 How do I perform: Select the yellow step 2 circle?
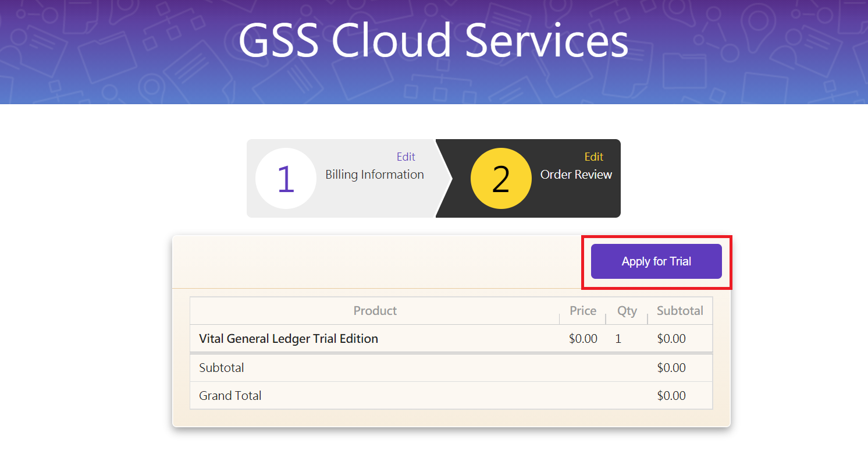pyautogui.click(x=500, y=178)
